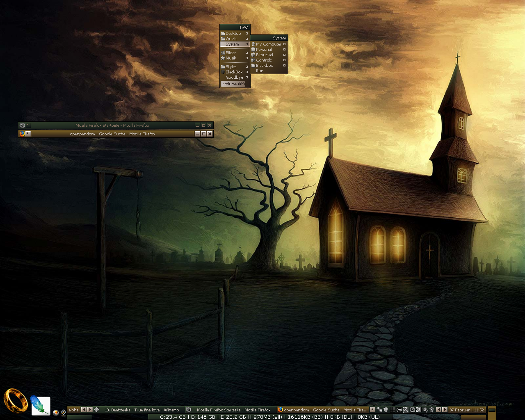Image resolution: width=525 pixels, height=420 pixels.
Task: Select System in the iTiVO menu
Action: click(235, 44)
